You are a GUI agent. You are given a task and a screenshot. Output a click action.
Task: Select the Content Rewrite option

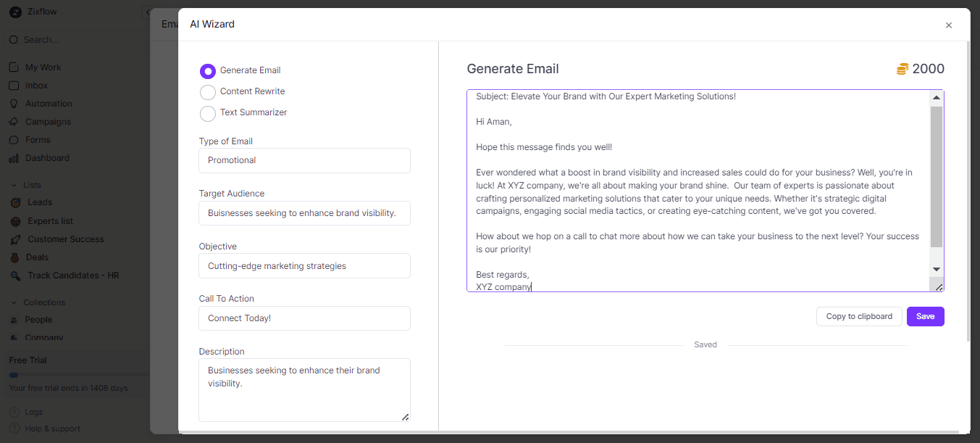coord(208,91)
